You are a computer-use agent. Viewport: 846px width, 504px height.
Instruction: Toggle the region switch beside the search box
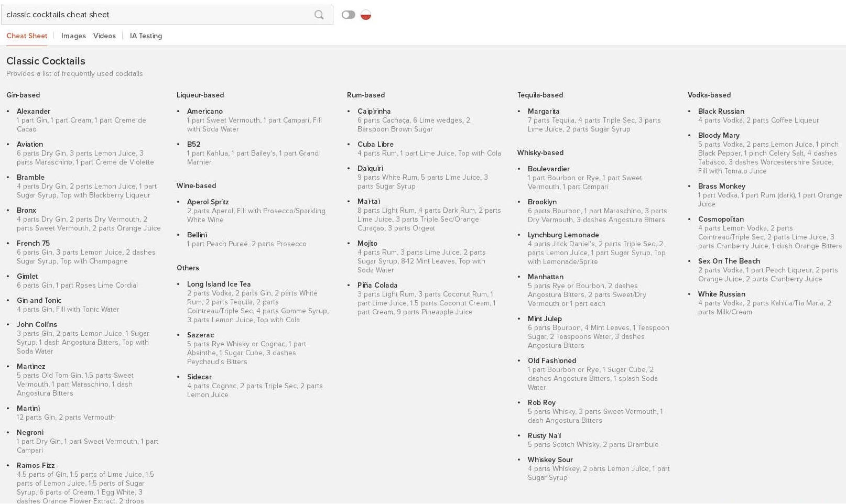[x=348, y=15]
